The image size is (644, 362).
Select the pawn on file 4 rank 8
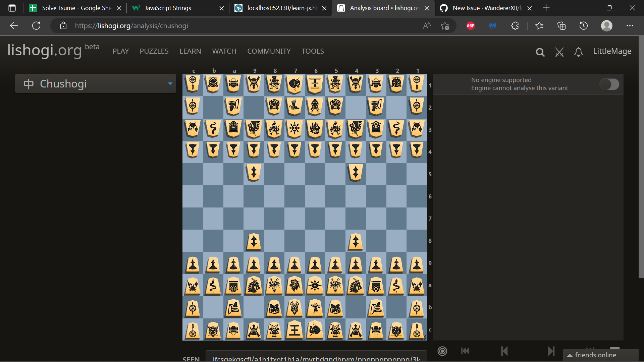pyautogui.click(x=356, y=241)
